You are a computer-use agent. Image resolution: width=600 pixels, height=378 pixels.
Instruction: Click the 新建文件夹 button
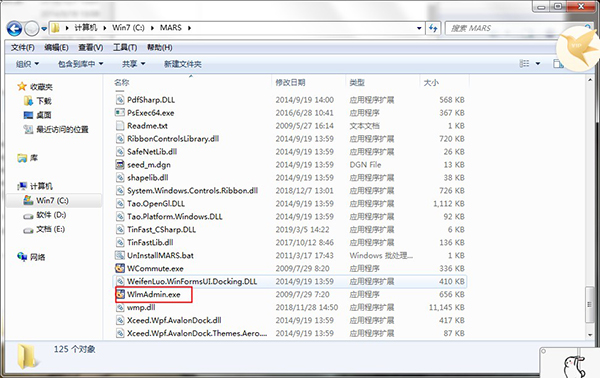click(x=183, y=64)
